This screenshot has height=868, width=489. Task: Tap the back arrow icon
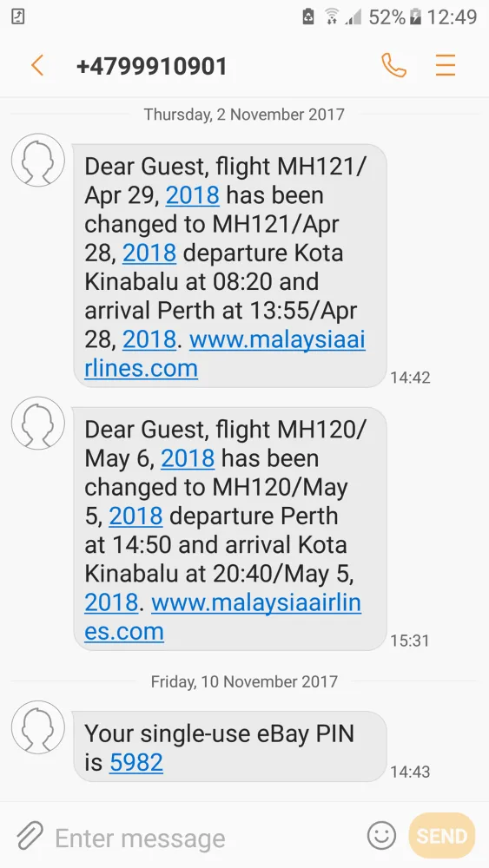37,65
